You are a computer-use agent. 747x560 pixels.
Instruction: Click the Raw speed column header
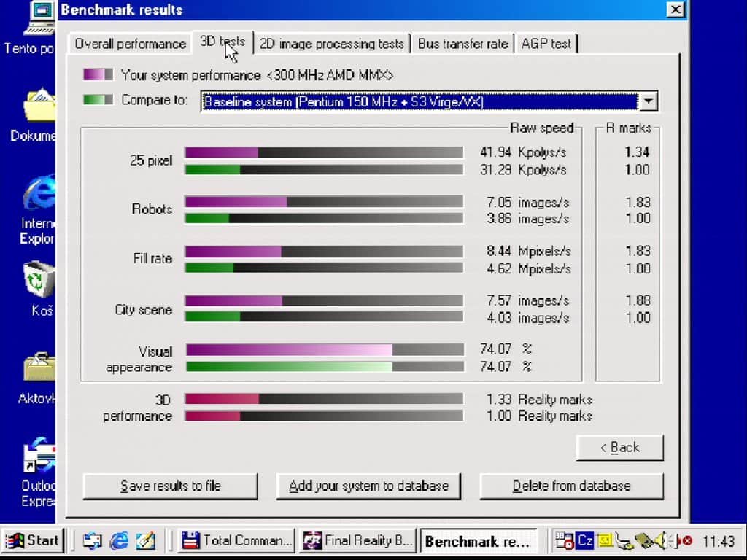click(542, 128)
